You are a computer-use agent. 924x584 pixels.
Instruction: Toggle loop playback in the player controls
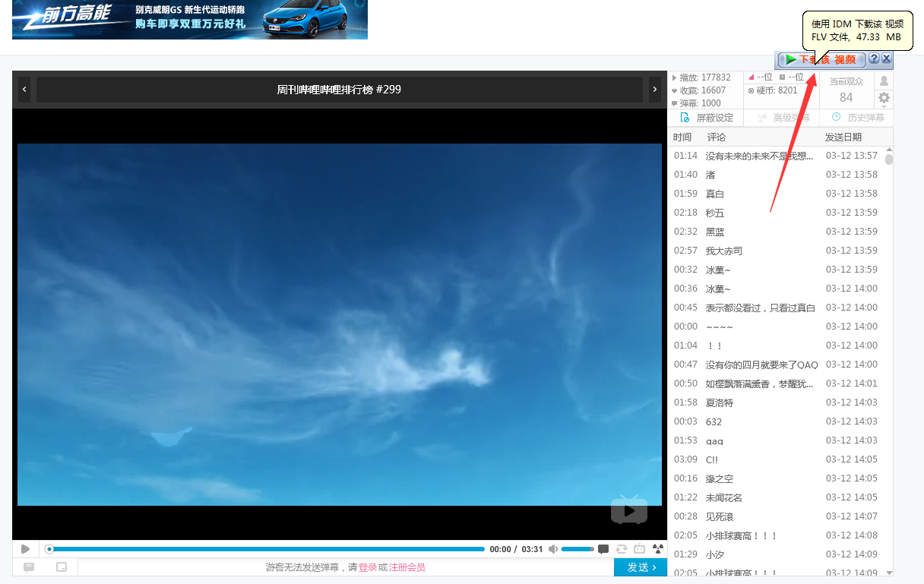coord(622,548)
